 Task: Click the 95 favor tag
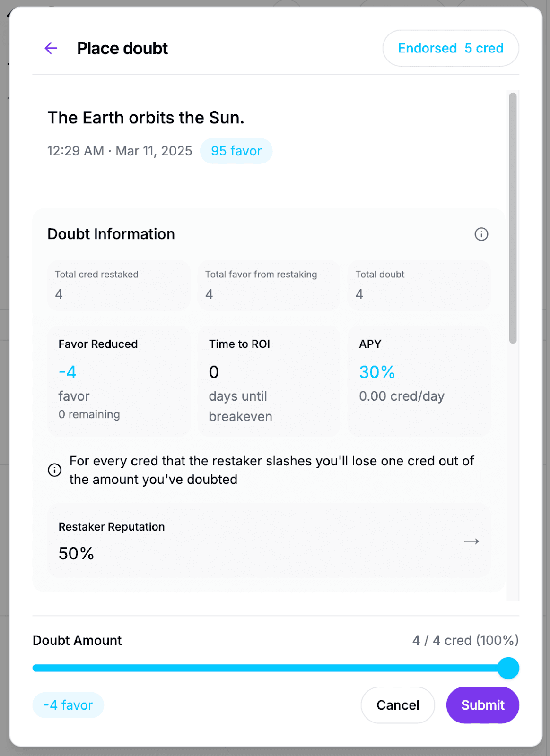point(236,151)
